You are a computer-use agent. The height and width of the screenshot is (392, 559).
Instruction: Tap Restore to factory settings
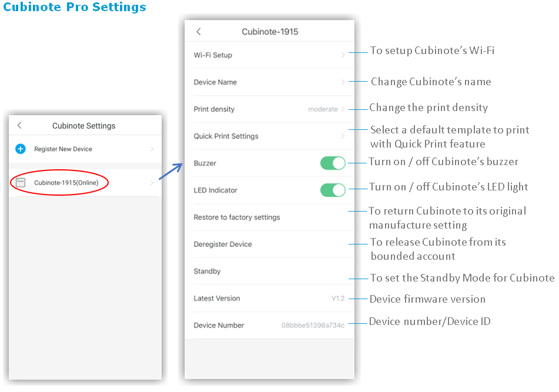pyautogui.click(x=270, y=217)
